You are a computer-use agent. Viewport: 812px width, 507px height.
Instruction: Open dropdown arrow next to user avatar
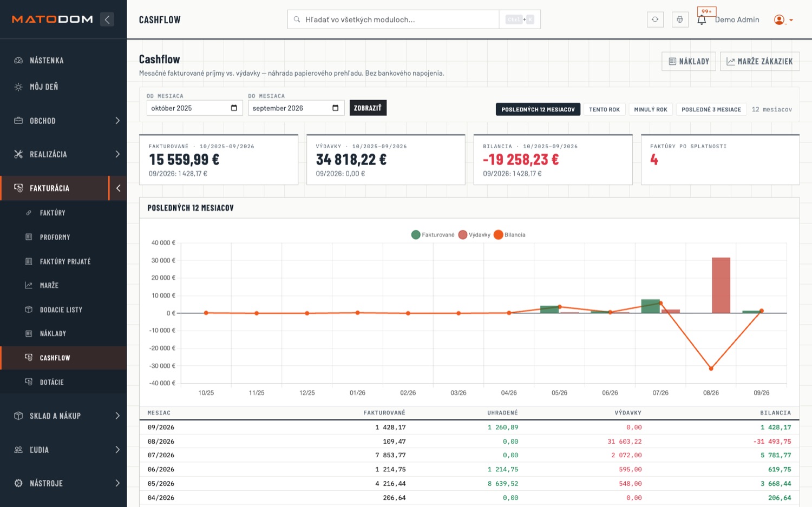pyautogui.click(x=791, y=20)
